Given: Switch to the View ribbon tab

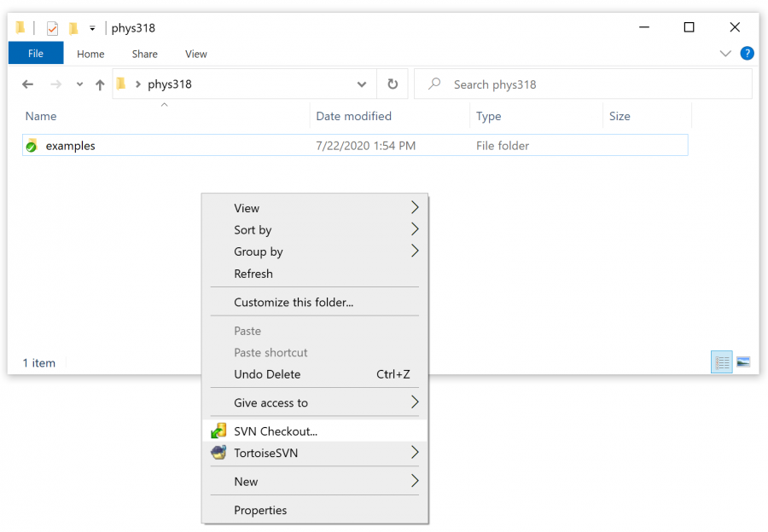Looking at the screenshot, I should click(x=195, y=53).
